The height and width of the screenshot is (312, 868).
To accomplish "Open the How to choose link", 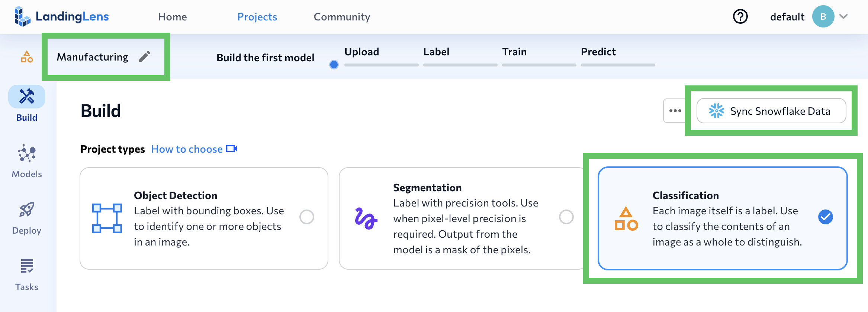I will (187, 149).
